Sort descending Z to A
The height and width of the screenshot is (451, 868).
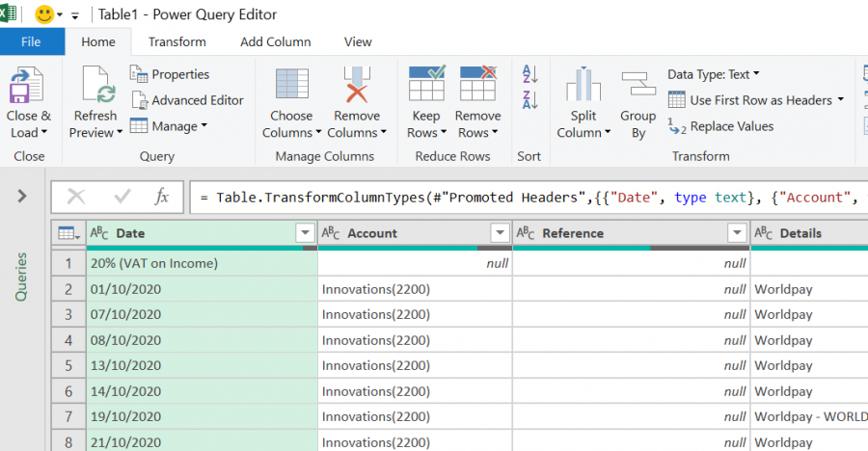coord(529,100)
